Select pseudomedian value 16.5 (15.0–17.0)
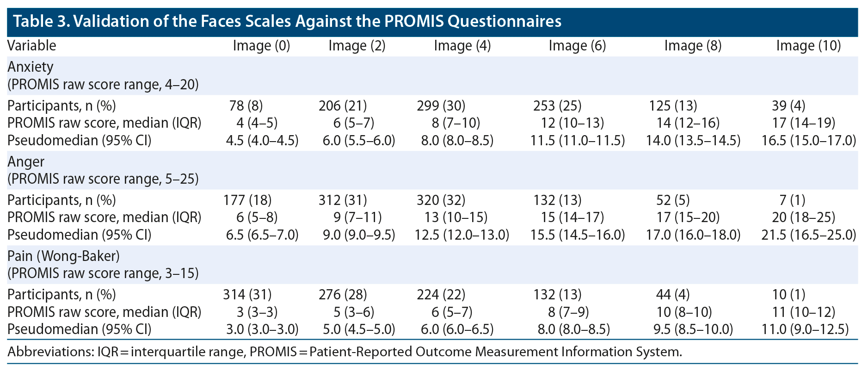Viewport: 868px width, 372px height. [x=808, y=141]
